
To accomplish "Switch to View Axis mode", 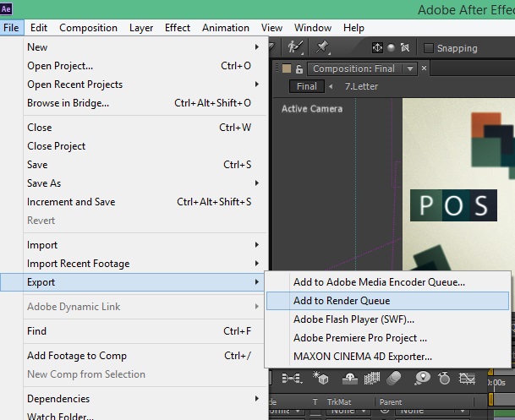I will click(x=404, y=48).
